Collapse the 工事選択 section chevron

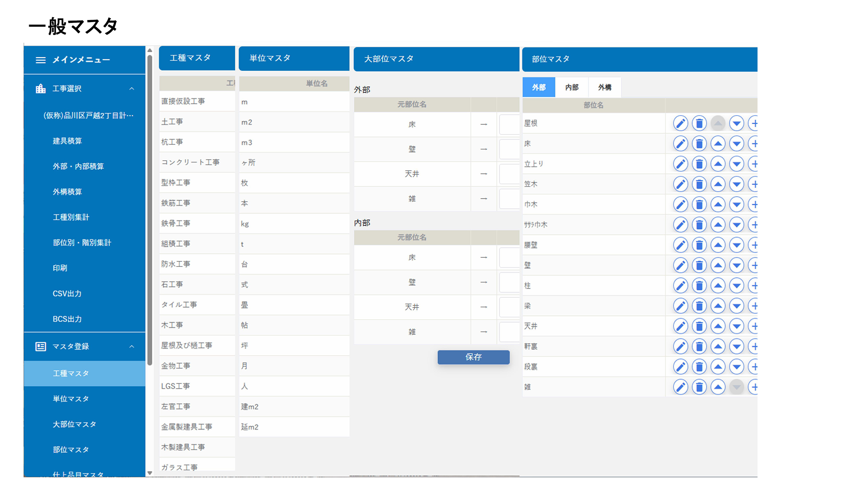[132, 89]
